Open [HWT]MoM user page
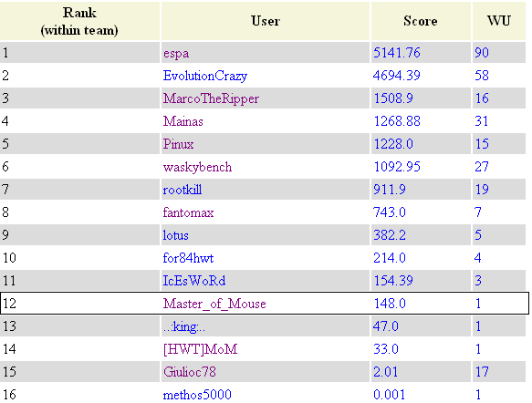This screenshot has height=403, width=532. click(x=200, y=349)
